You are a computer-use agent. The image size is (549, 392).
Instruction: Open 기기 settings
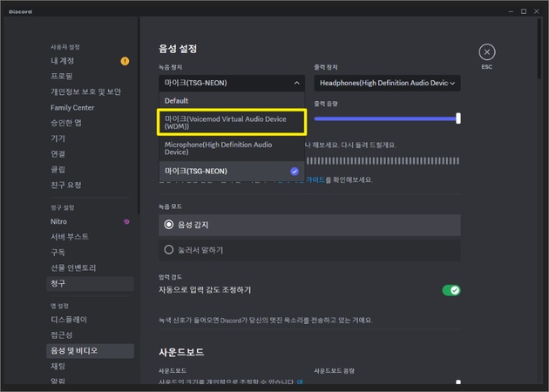click(58, 139)
